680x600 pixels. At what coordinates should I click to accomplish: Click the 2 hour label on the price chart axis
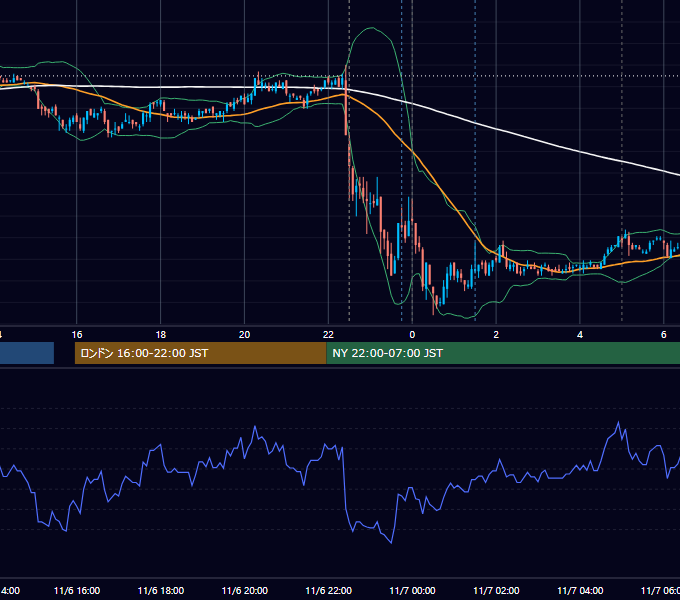pyautogui.click(x=496, y=335)
